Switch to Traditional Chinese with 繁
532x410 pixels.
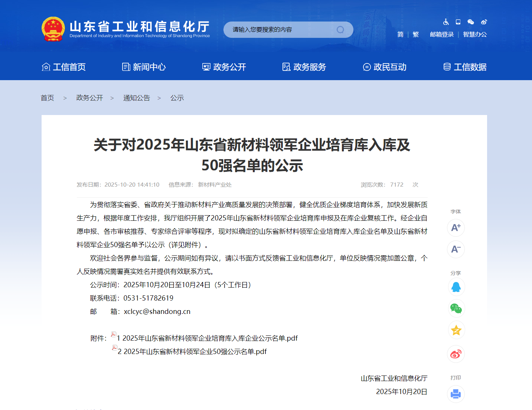click(x=416, y=35)
